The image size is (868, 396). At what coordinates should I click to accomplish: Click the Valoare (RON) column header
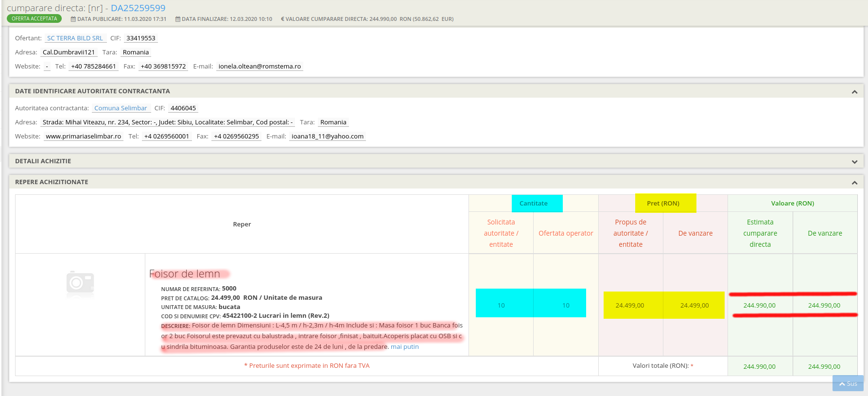point(793,203)
